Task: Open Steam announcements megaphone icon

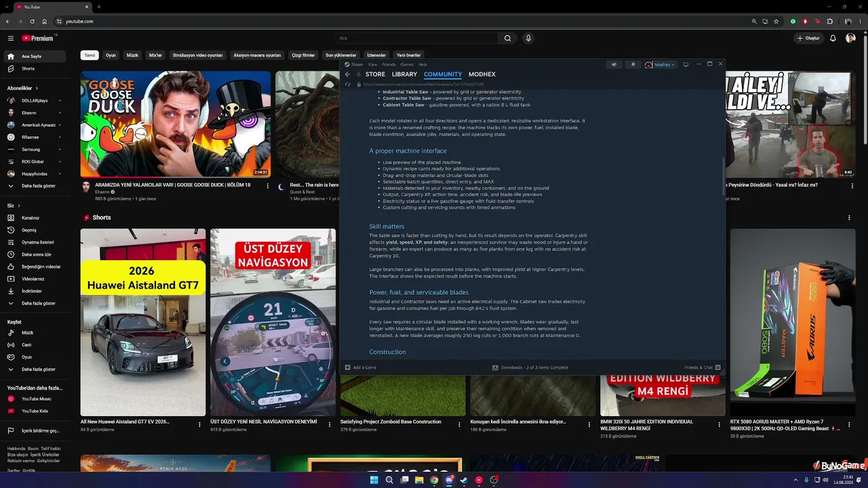Action: pos(614,64)
